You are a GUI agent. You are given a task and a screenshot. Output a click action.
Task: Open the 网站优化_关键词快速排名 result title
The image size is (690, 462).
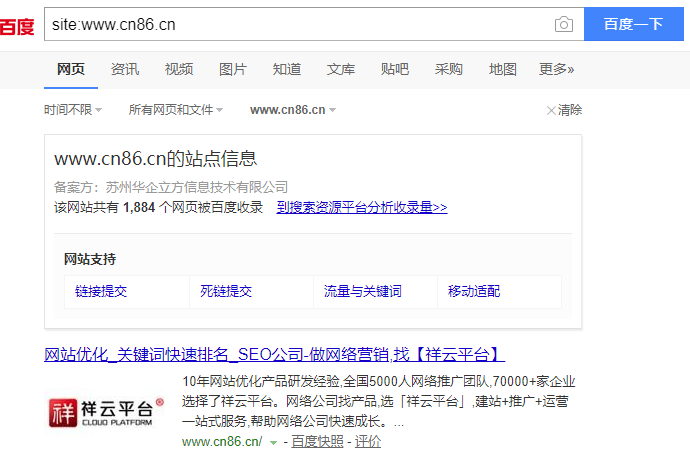click(x=275, y=355)
